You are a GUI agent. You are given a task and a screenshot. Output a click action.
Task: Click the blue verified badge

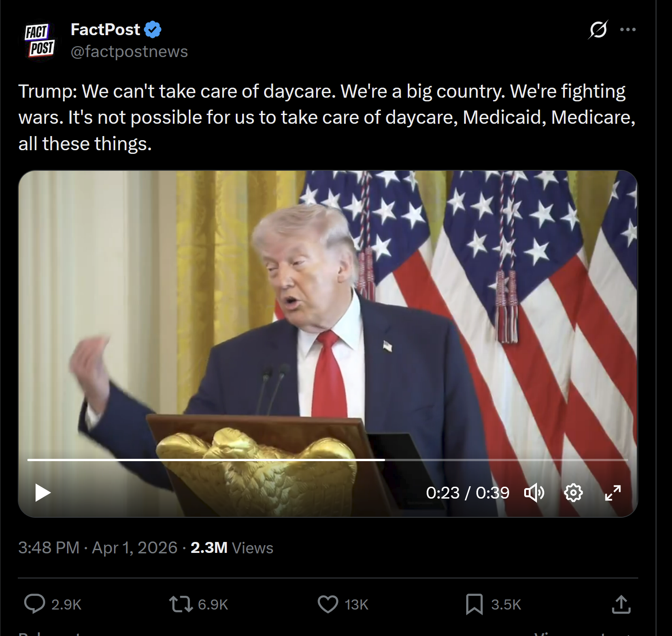pos(153,30)
